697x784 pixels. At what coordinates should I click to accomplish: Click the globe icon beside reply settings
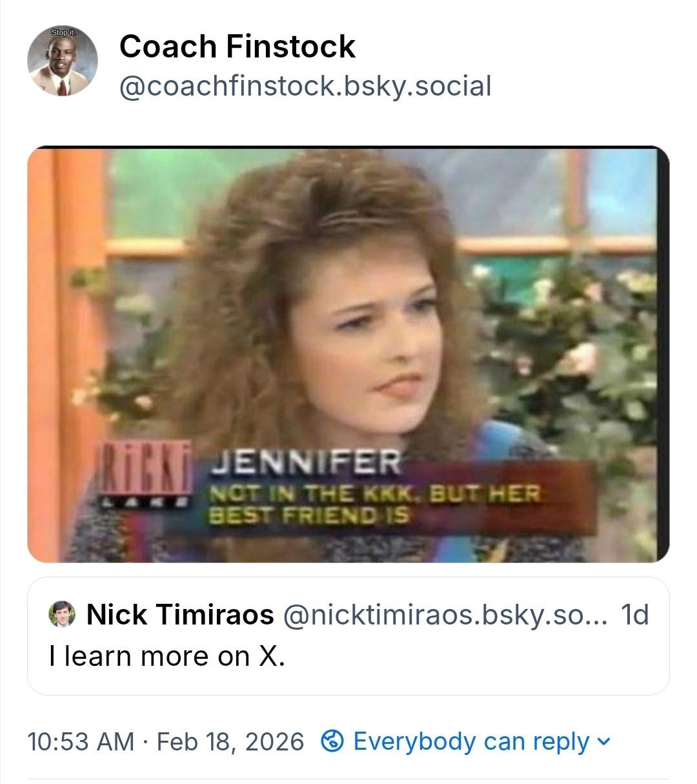pyautogui.click(x=332, y=741)
